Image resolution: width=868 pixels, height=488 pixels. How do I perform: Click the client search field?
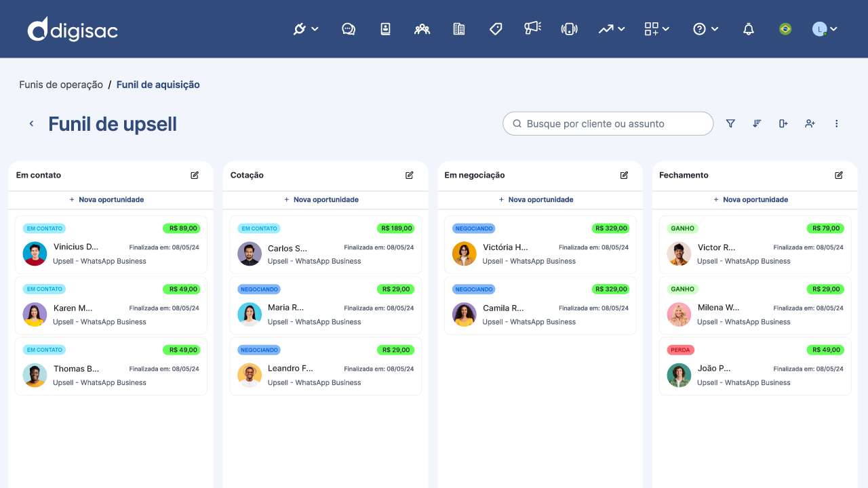click(608, 123)
